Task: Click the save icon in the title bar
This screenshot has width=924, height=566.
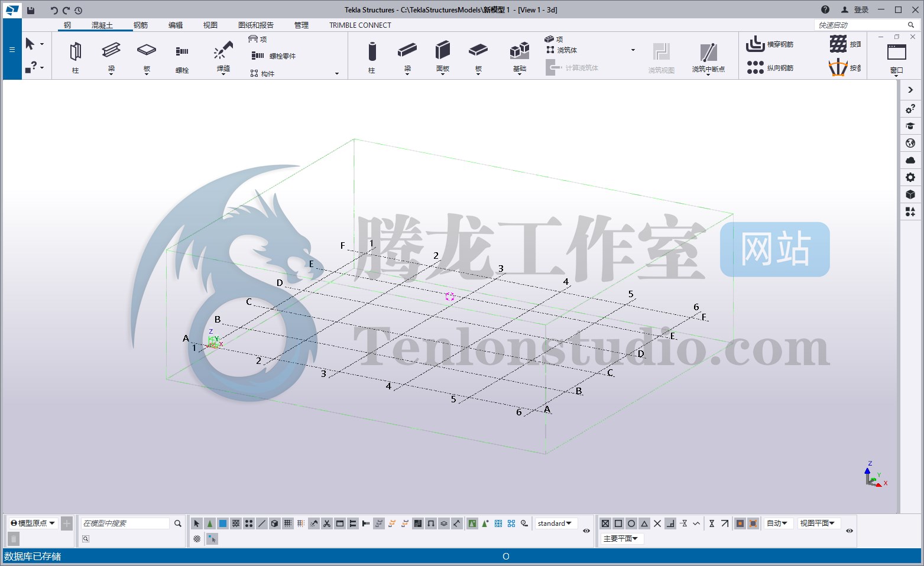Action: coord(31,10)
